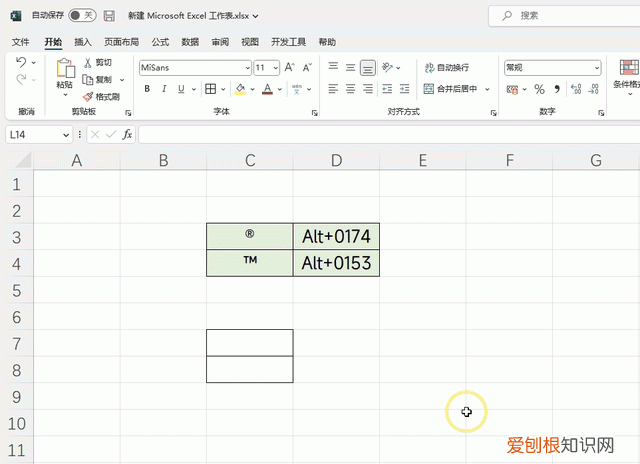This screenshot has height=464, width=640.
Task: Expand the Paste options arrow
Action: tap(65, 95)
